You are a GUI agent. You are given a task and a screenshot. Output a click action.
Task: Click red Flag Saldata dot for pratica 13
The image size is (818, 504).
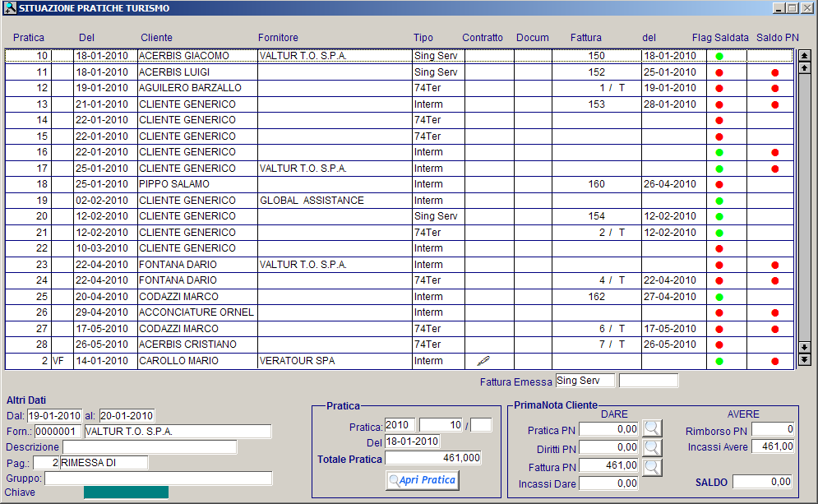coord(719,104)
